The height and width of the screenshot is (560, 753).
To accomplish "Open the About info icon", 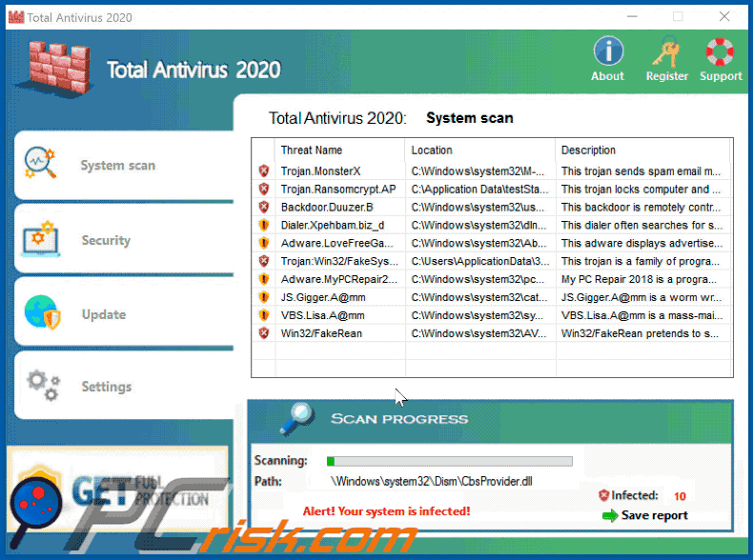I will tap(608, 50).
